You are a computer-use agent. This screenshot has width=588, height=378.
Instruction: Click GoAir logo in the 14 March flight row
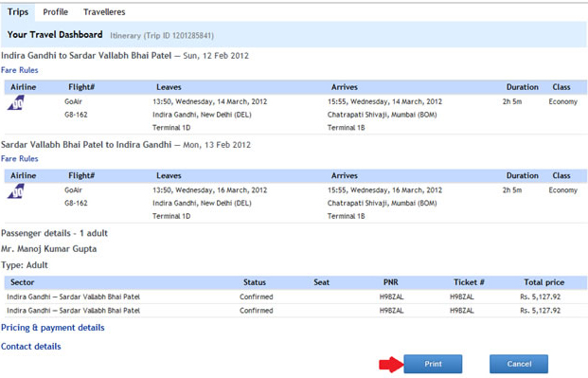coord(16,102)
